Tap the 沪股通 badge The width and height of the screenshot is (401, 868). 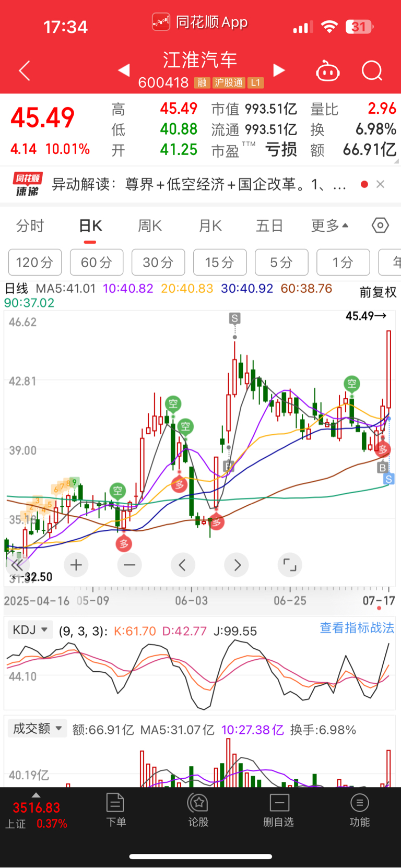coord(229,82)
